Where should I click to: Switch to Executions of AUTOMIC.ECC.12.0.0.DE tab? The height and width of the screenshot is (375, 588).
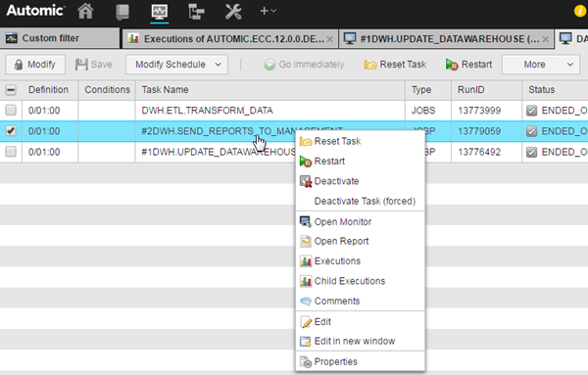click(230, 39)
